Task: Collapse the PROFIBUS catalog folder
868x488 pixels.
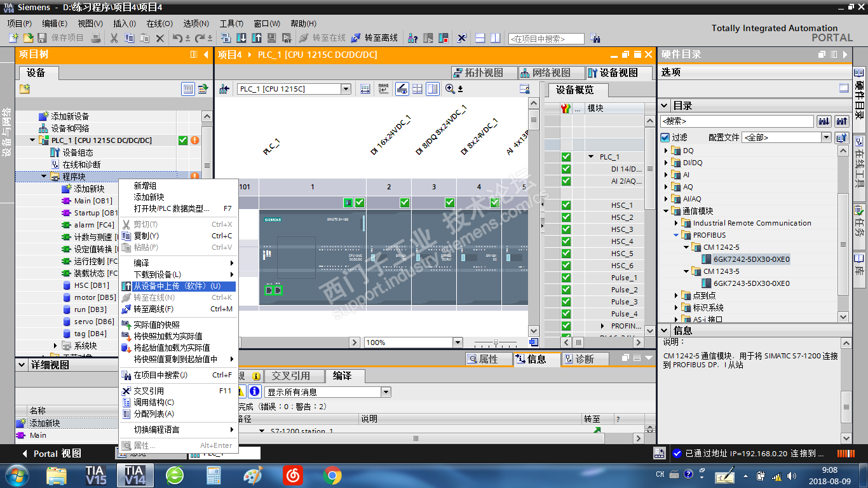Action: click(677, 235)
